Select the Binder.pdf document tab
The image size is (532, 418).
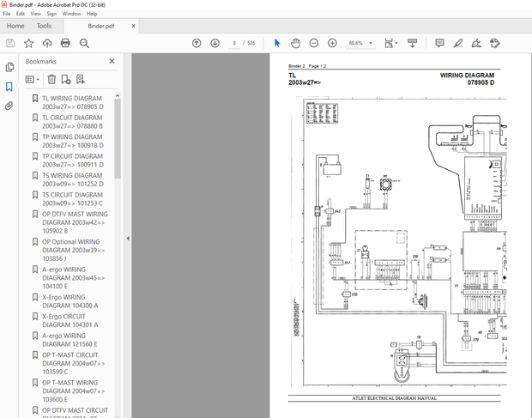click(x=100, y=26)
